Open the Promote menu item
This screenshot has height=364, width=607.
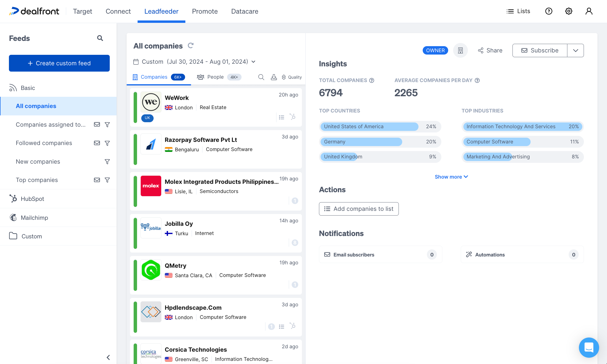pyautogui.click(x=205, y=11)
